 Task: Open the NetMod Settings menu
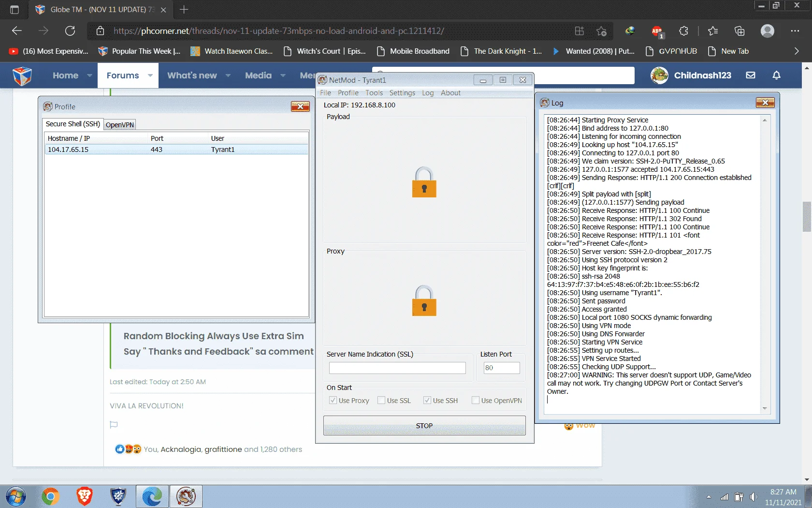(x=402, y=93)
